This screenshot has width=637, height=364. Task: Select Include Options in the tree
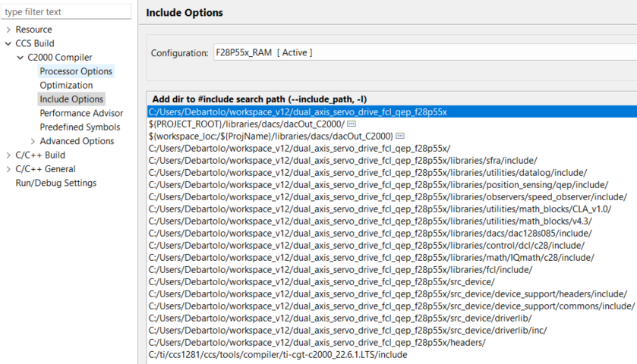click(x=71, y=99)
